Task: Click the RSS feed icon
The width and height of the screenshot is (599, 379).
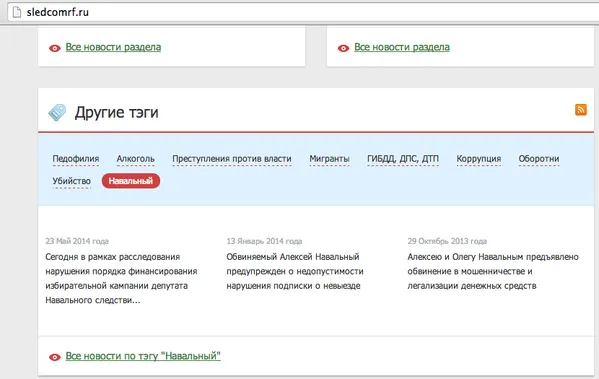Action: 581,110
